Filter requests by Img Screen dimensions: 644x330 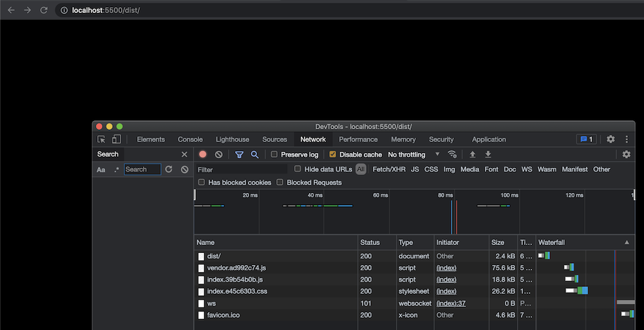click(x=449, y=169)
